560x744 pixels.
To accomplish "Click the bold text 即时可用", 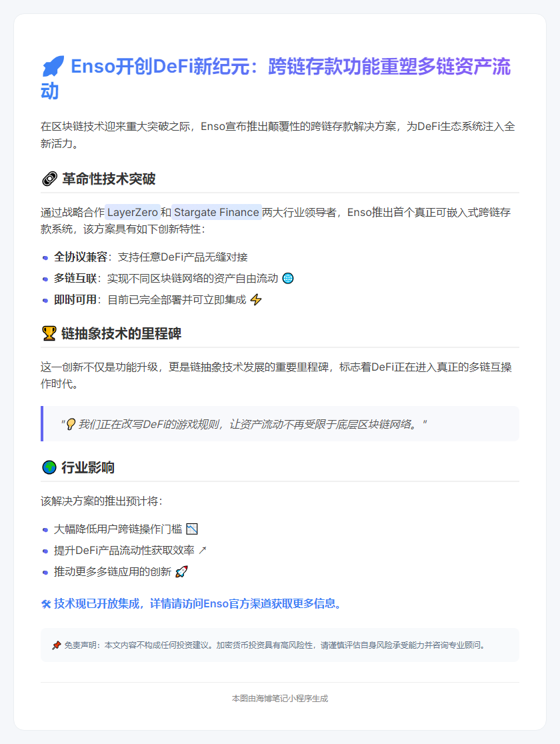I will coord(75,300).
